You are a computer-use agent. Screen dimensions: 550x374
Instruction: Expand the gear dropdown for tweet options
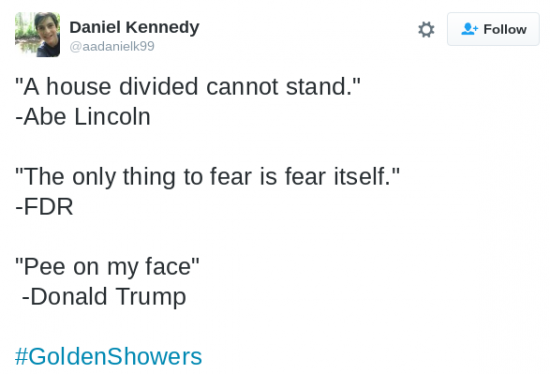point(426,29)
